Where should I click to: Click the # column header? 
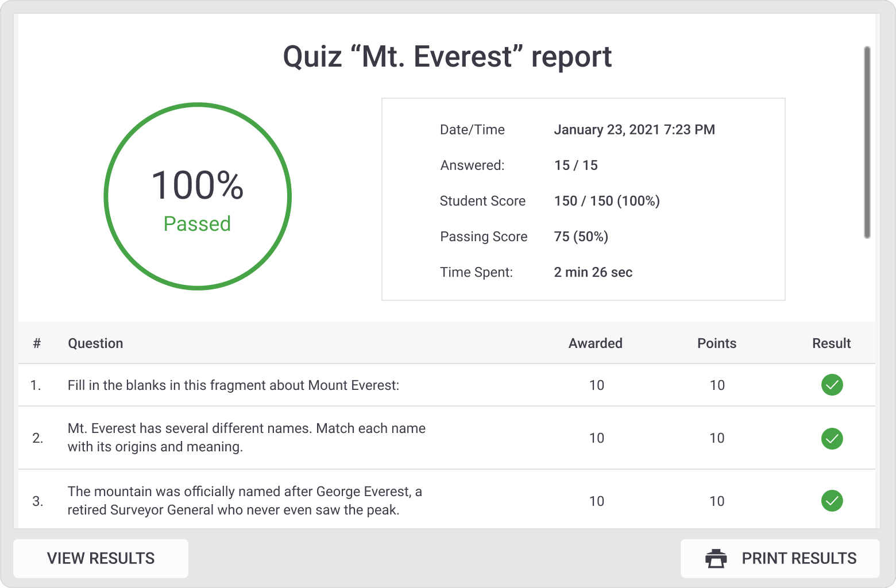click(x=37, y=343)
